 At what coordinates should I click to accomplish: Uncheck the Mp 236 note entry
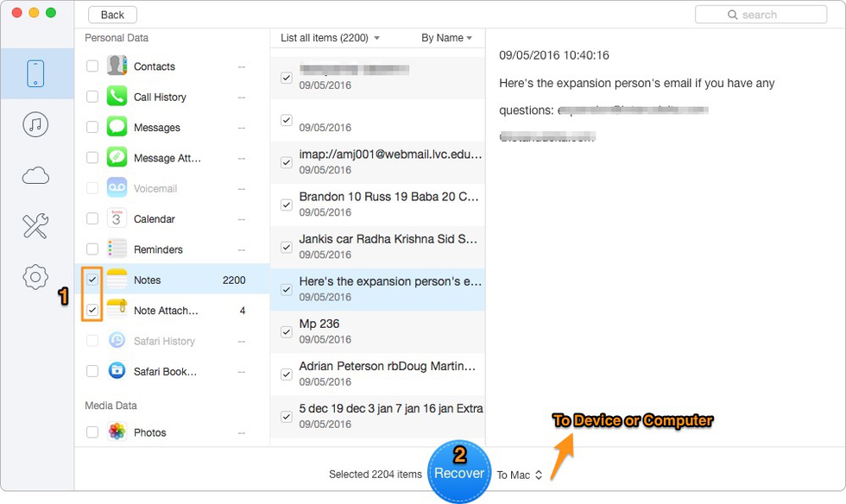pos(286,331)
